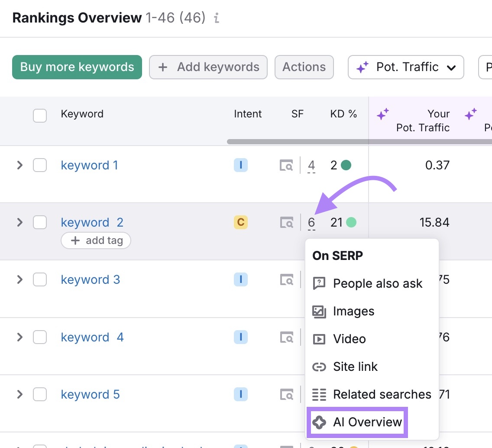Open the Pot. Traffic dropdown
The height and width of the screenshot is (448, 492).
[x=405, y=67]
